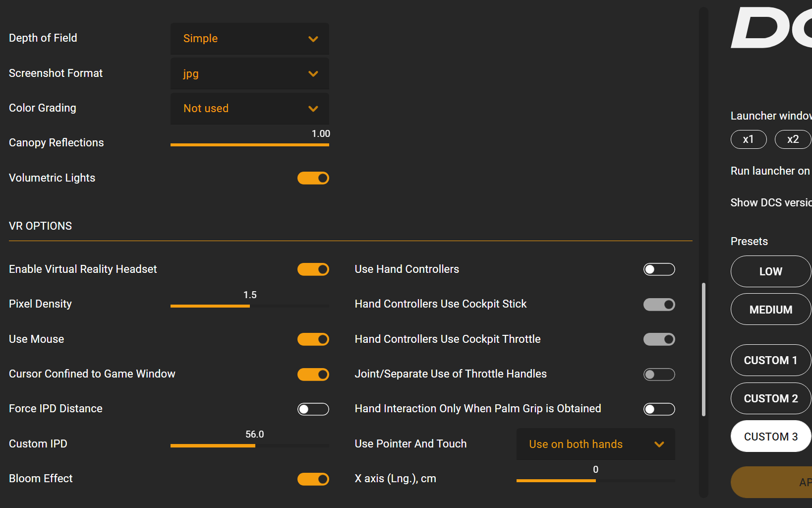
Task: Choose the MEDIUM preset
Action: (770, 310)
